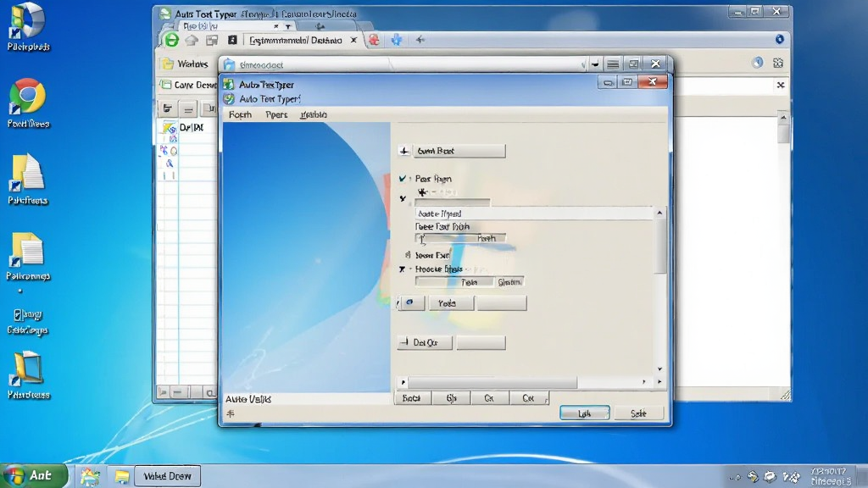Open the Wartes folder bookmark in back window
The image size is (868, 488).
coord(186,64)
